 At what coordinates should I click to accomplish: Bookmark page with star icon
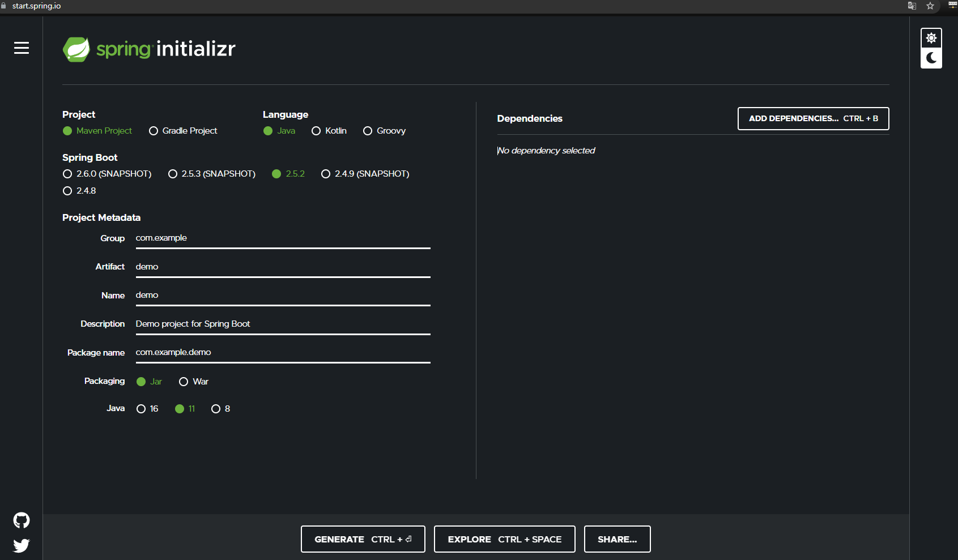(x=930, y=6)
